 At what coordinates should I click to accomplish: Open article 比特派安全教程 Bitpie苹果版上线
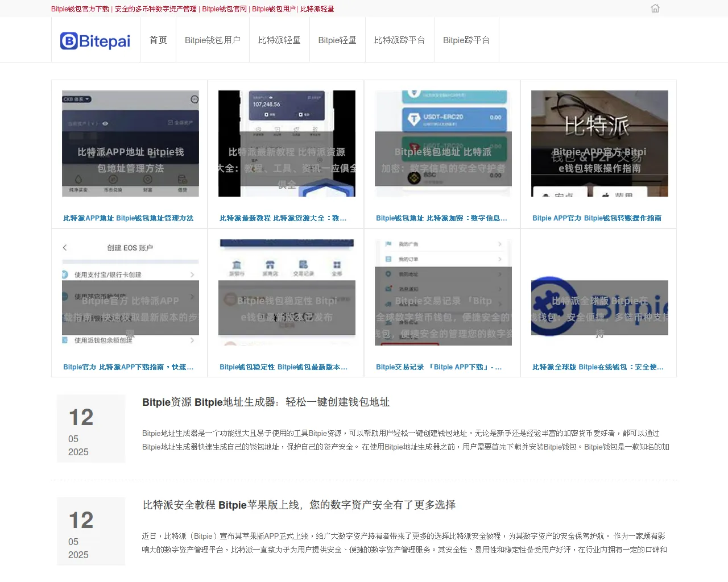click(x=299, y=505)
